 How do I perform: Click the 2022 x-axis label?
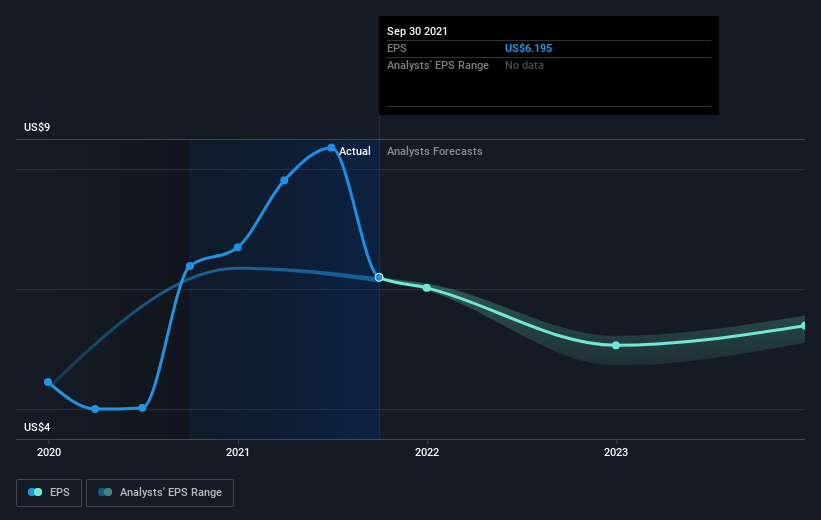click(x=427, y=452)
